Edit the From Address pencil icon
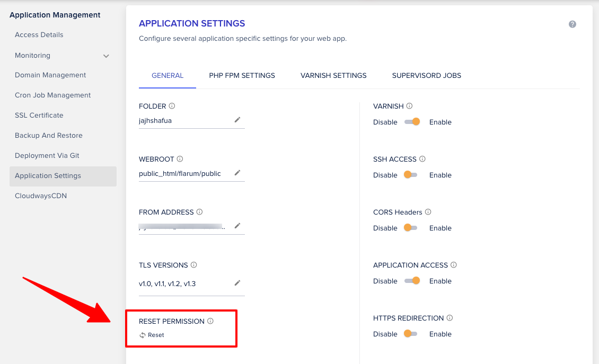The width and height of the screenshot is (599, 364). pos(237,226)
